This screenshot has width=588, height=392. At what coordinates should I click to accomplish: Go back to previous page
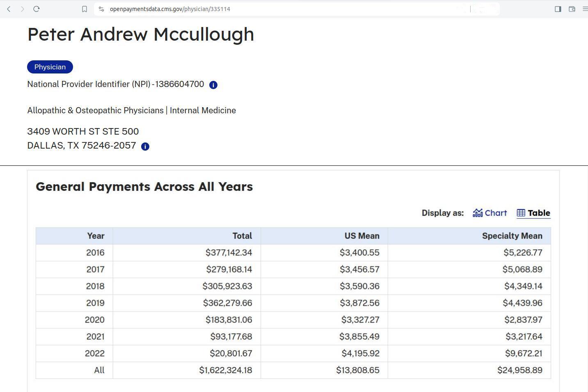(x=9, y=9)
